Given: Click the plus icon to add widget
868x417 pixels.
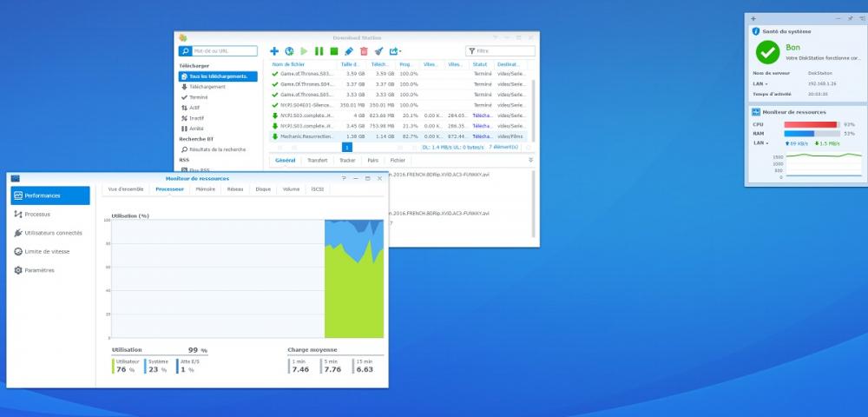Looking at the screenshot, I should click(x=753, y=19).
